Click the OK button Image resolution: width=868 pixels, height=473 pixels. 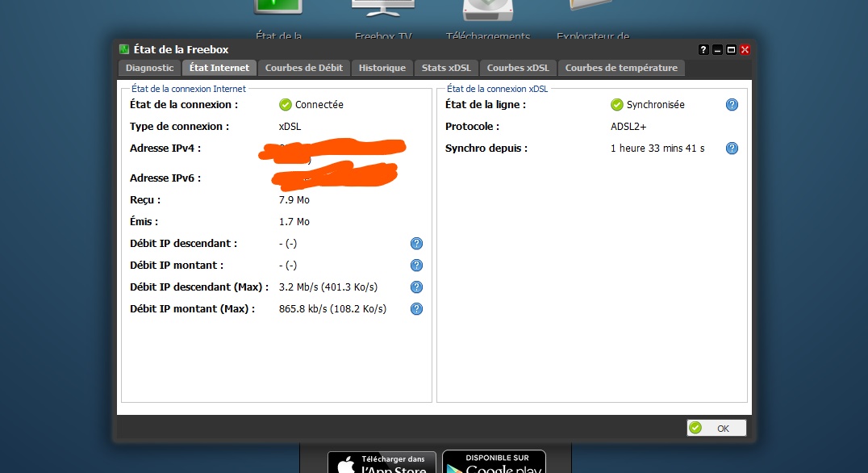pyautogui.click(x=716, y=428)
